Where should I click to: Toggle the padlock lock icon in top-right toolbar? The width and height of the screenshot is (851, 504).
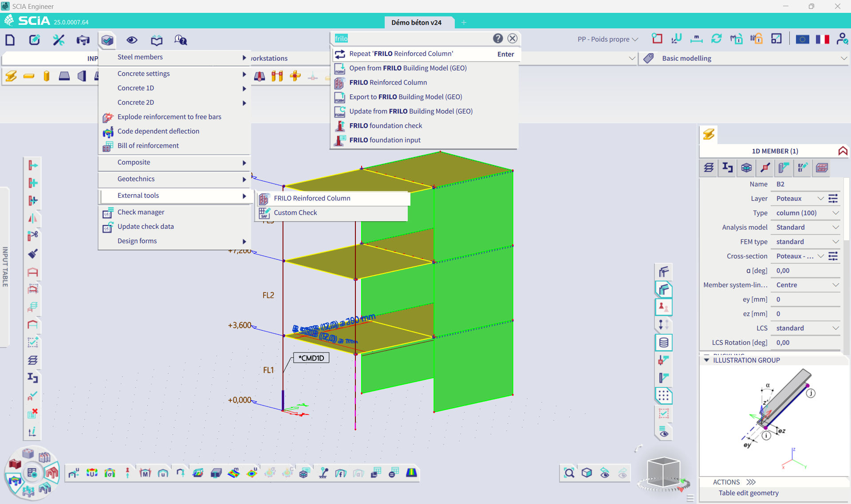(x=756, y=39)
